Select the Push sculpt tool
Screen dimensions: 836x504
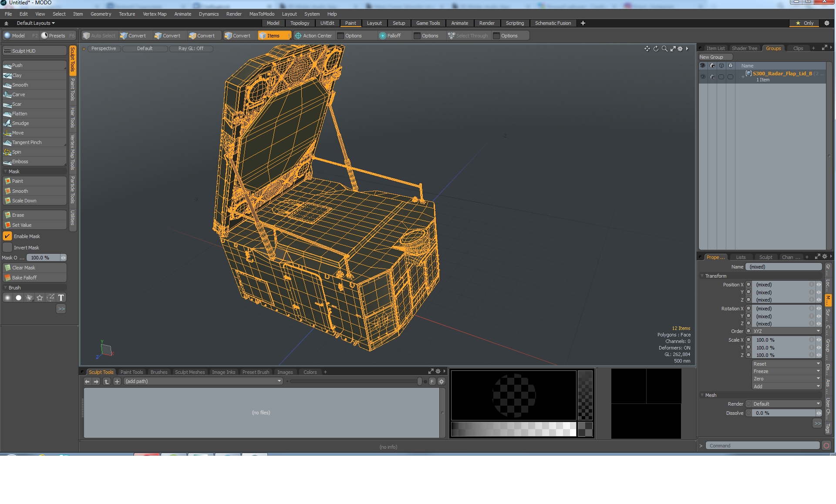pyautogui.click(x=34, y=65)
